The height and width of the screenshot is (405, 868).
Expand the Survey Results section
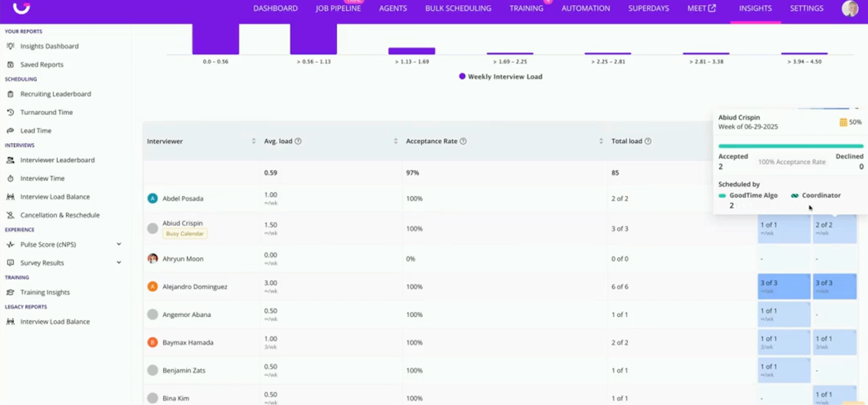click(x=119, y=263)
